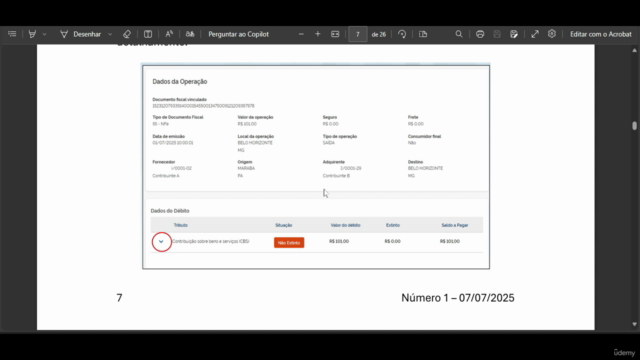Open PDF viewer settings gear
640x360 pixels.
(x=552, y=34)
